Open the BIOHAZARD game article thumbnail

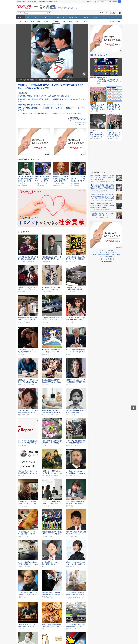28,275
